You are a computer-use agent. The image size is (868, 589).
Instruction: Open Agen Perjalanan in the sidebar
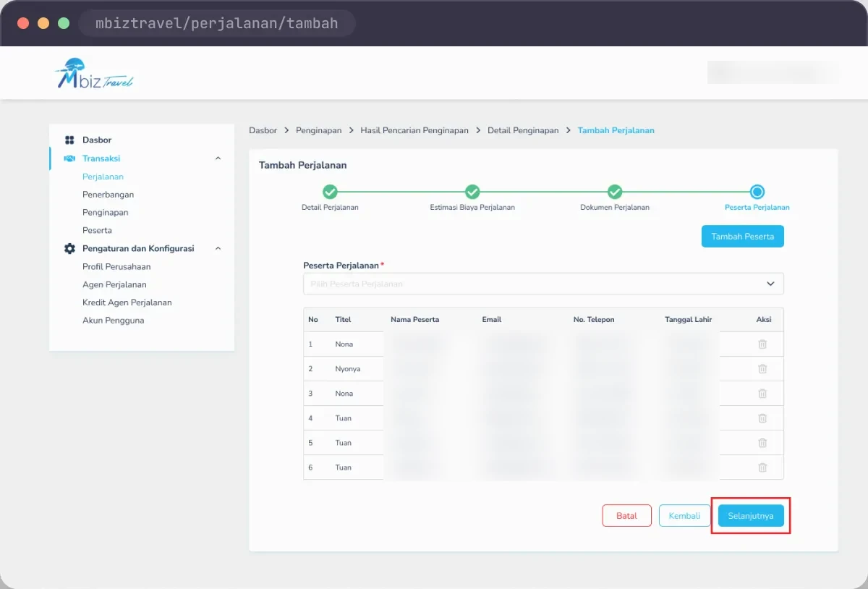click(114, 284)
